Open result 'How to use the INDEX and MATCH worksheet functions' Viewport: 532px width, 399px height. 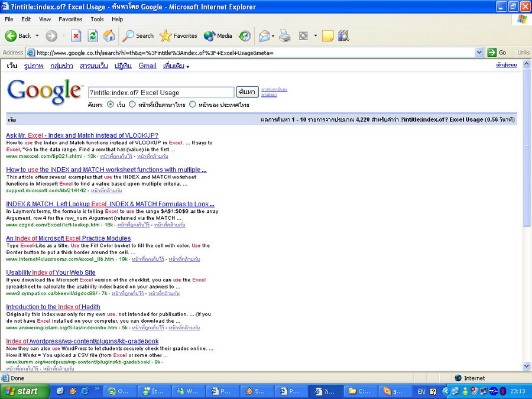106,170
